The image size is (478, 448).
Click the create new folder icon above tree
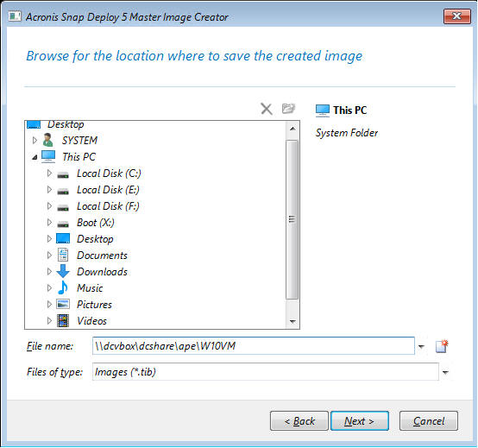(288, 108)
